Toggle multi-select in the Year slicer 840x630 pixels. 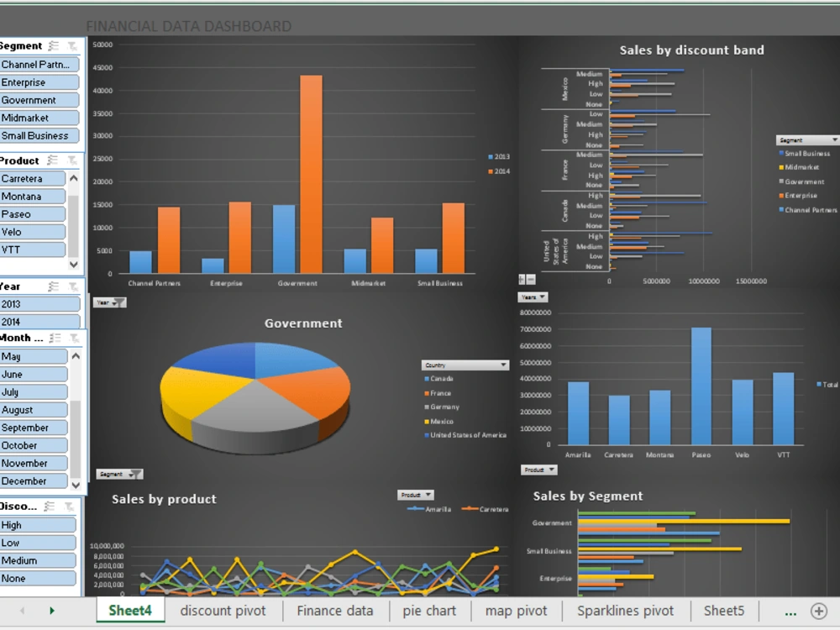coord(53,286)
